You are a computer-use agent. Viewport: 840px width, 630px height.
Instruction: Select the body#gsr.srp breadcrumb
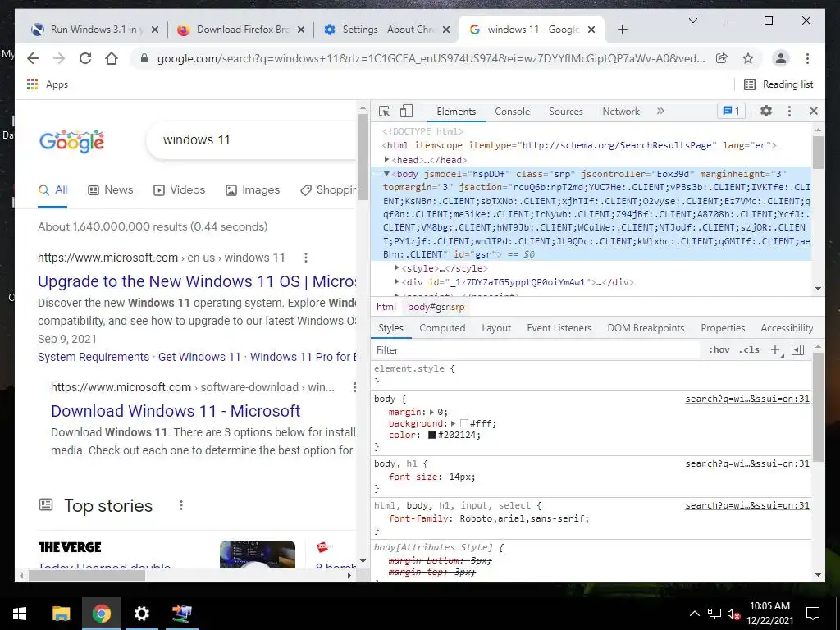click(x=436, y=307)
